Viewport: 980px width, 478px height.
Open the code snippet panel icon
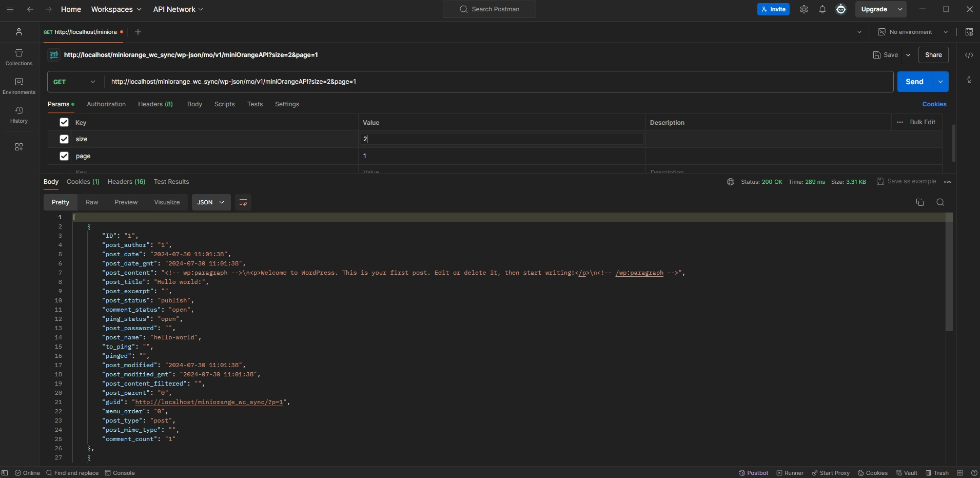[969, 55]
